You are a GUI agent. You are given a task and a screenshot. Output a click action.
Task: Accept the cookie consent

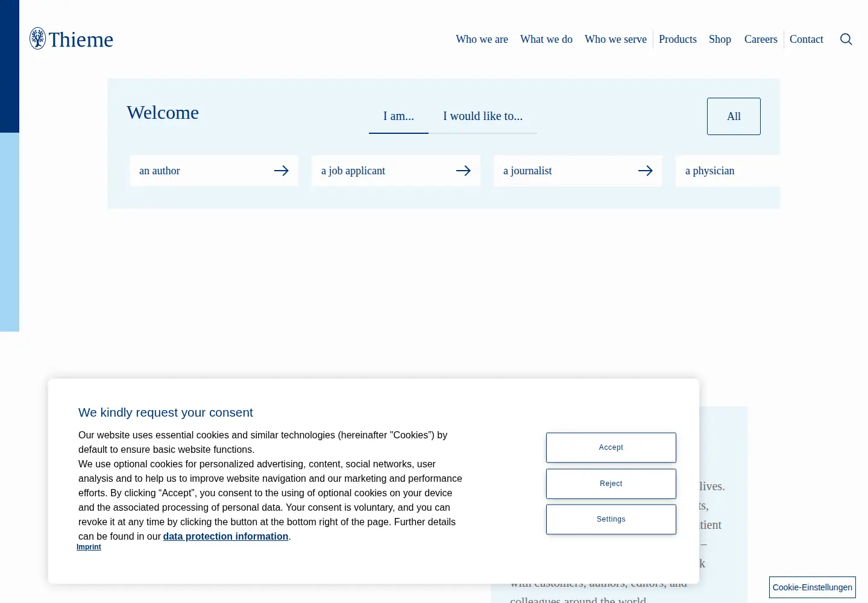pyautogui.click(x=611, y=447)
